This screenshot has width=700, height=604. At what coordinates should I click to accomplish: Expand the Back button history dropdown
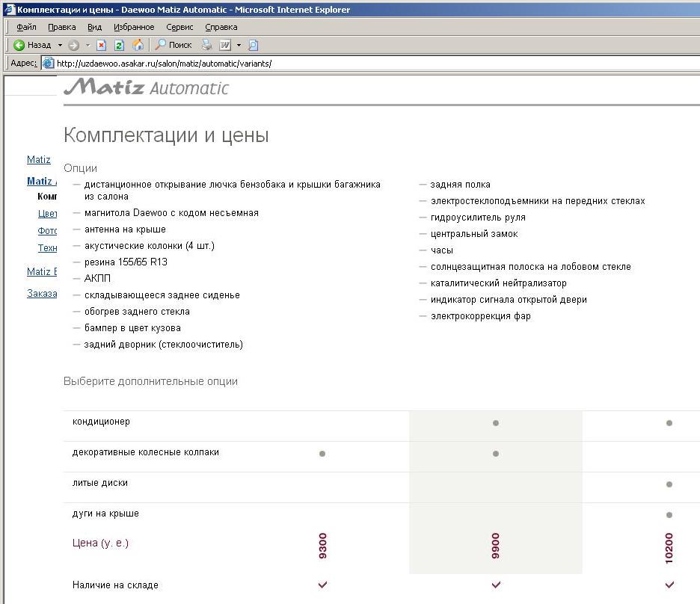60,45
